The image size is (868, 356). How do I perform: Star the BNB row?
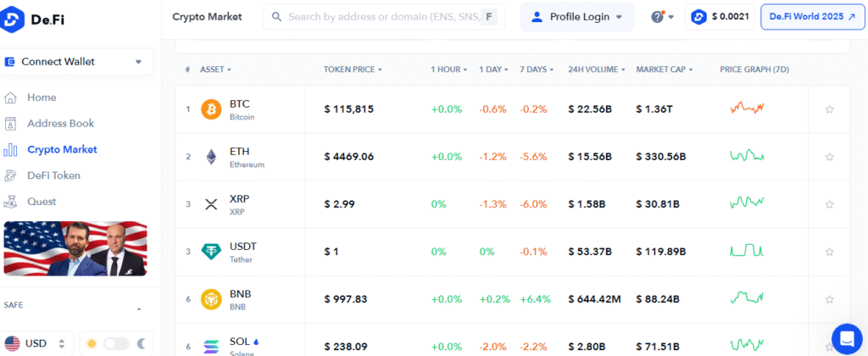829,299
